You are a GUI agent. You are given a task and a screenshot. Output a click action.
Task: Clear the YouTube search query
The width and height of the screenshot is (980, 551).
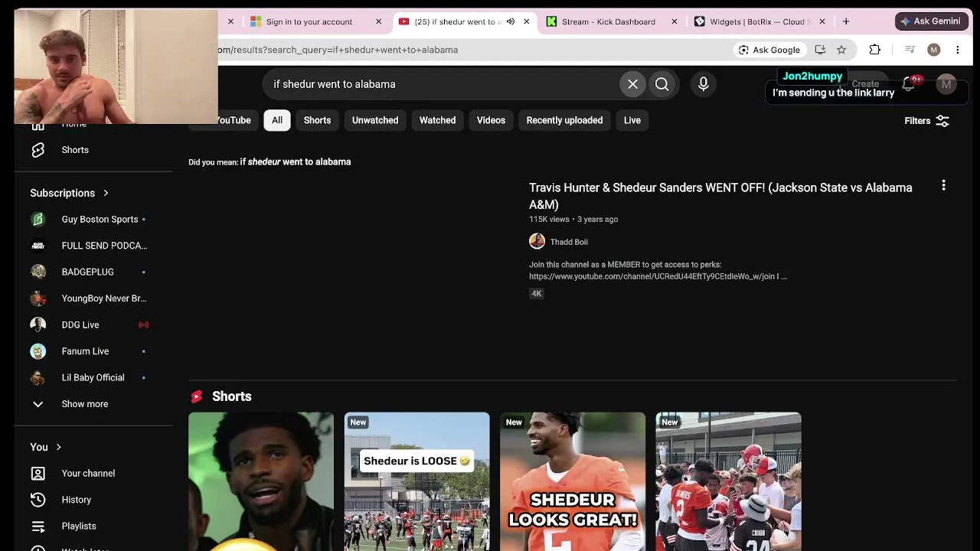(632, 84)
